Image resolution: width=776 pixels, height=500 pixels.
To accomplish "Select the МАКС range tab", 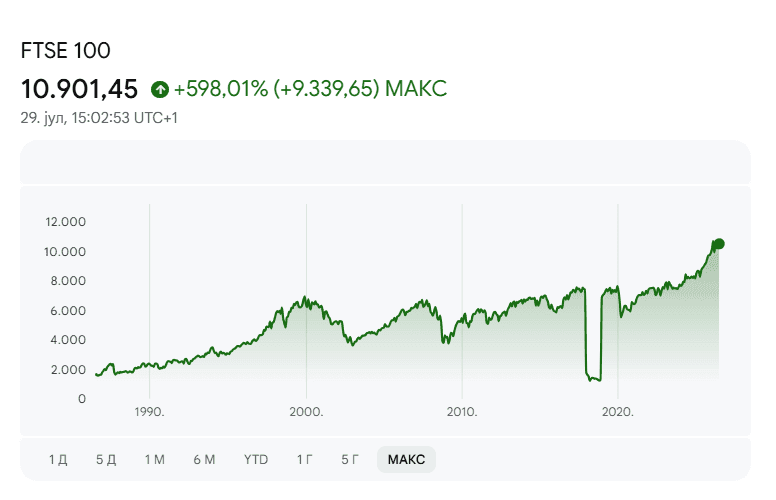I will 406,459.
